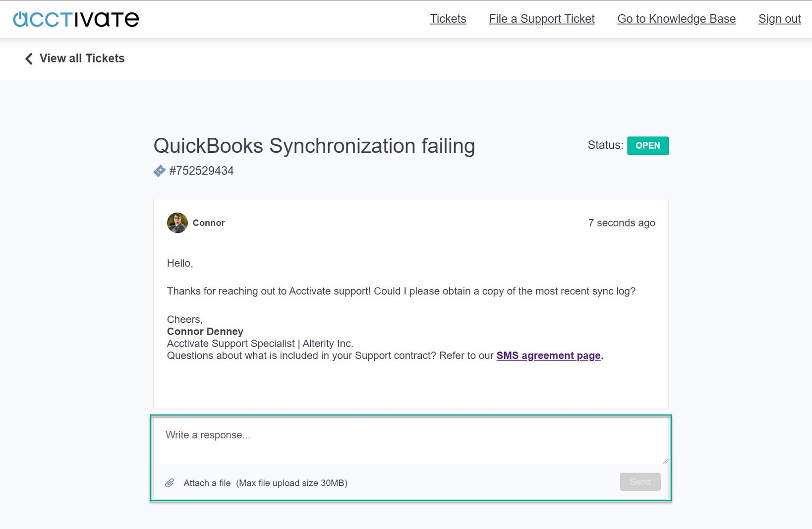Open the SMS agreement page link
The image size is (812, 529).
tap(548, 355)
